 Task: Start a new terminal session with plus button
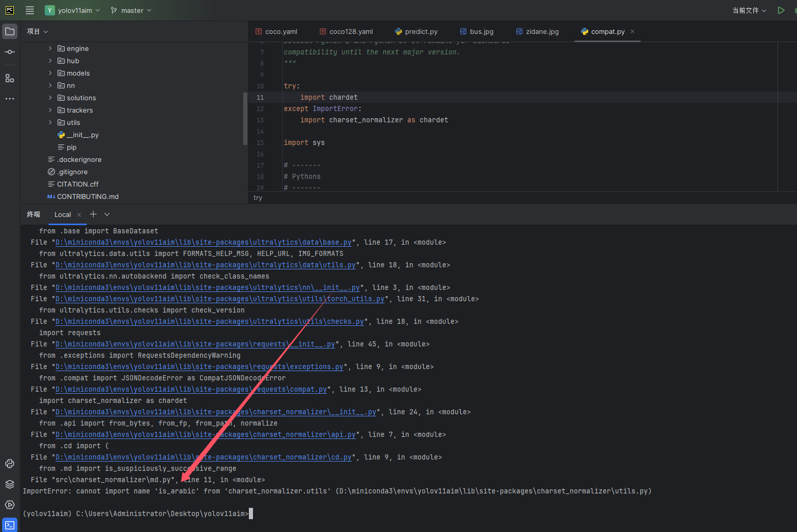(x=93, y=214)
